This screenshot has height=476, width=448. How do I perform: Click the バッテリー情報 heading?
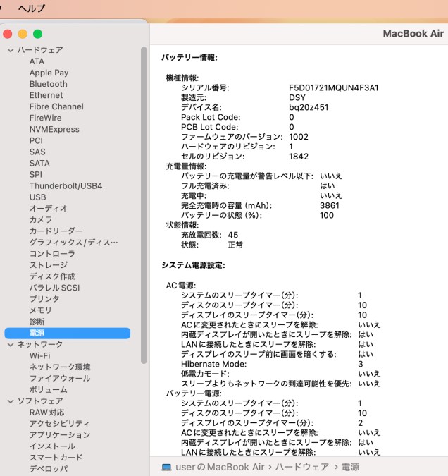[189, 58]
